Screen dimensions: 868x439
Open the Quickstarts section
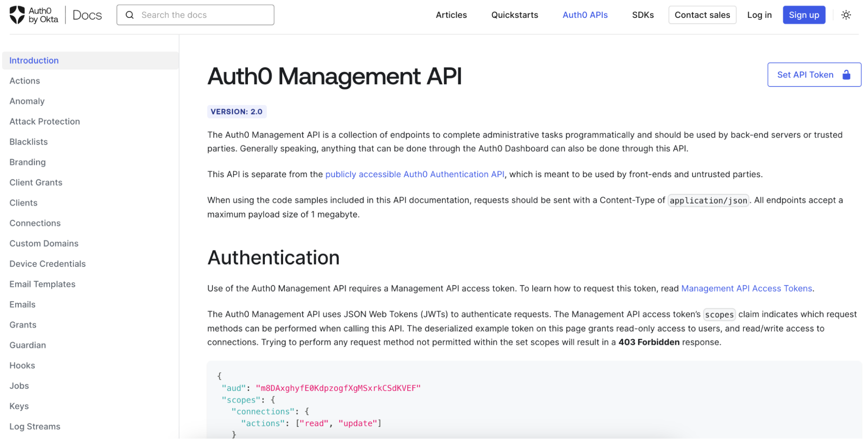(x=514, y=14)
